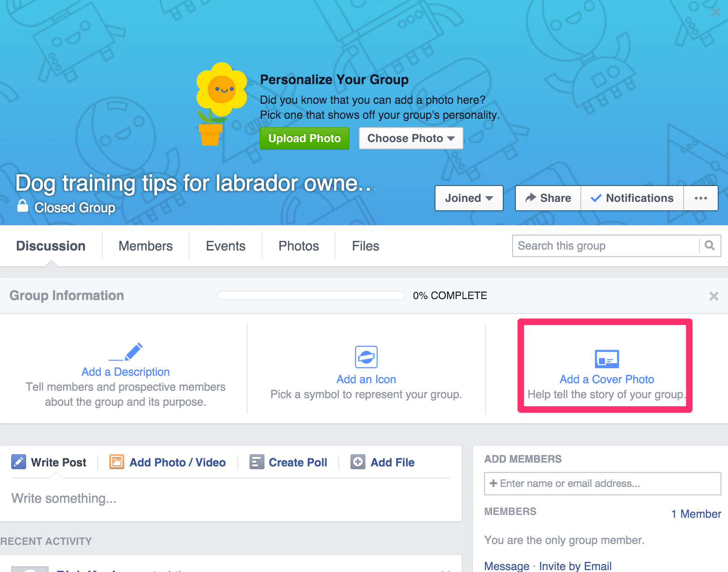
Task: Open the Files tab
Action: (365, 246)
